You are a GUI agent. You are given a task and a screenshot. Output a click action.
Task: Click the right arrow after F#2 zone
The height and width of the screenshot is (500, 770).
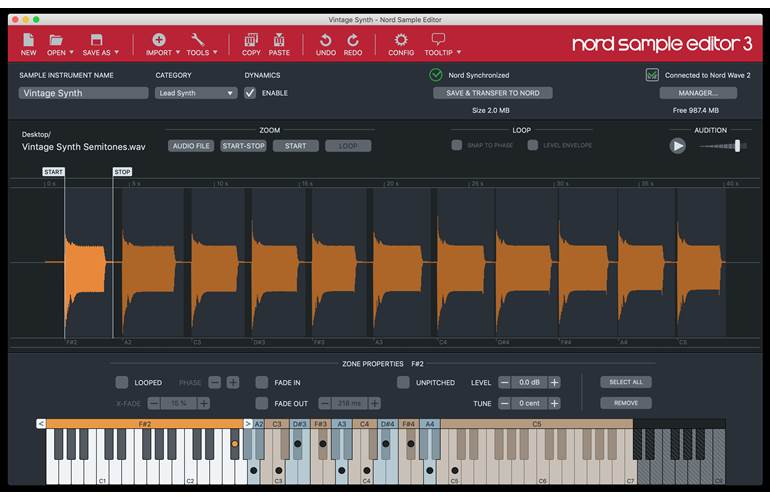tap(248, 423)
